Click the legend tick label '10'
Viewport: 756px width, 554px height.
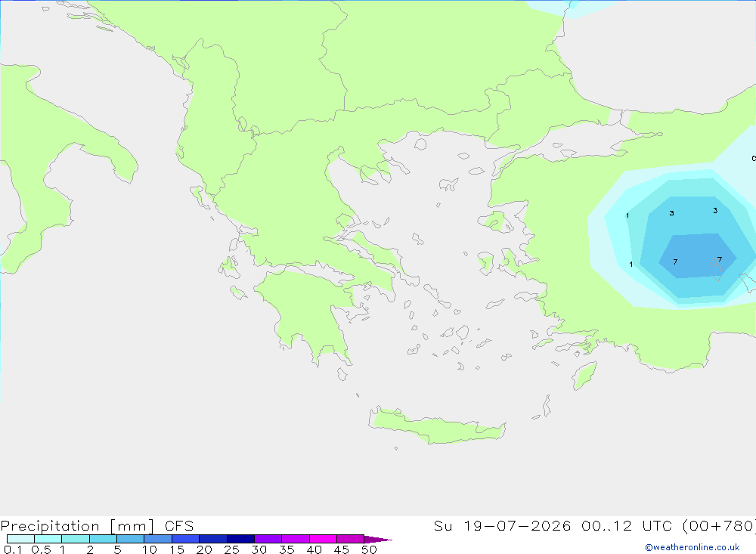pos(150,549)
